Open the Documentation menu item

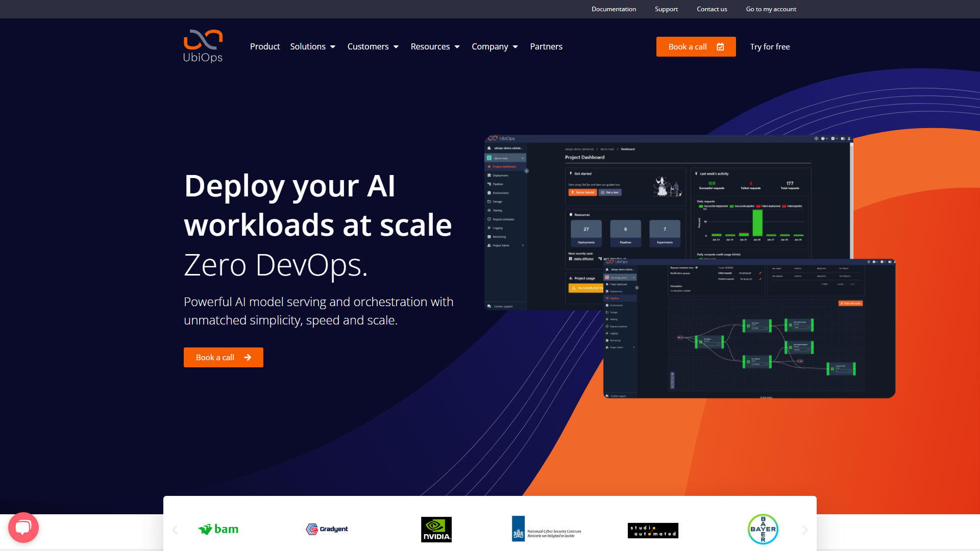[x=614, y=9]
